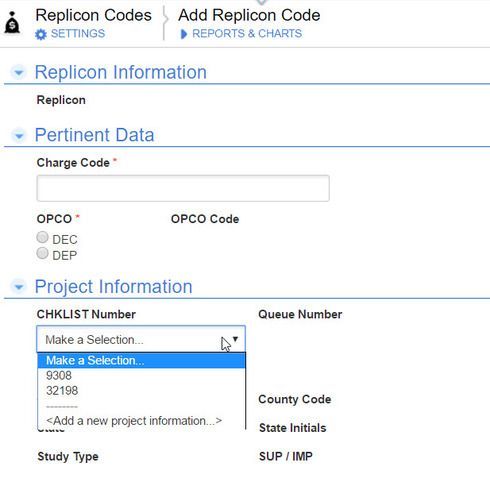The width and height of the screenshot is (490, 478).
Task: Click the Add Replicon Code heading
Action: click(x=249, y=15)
